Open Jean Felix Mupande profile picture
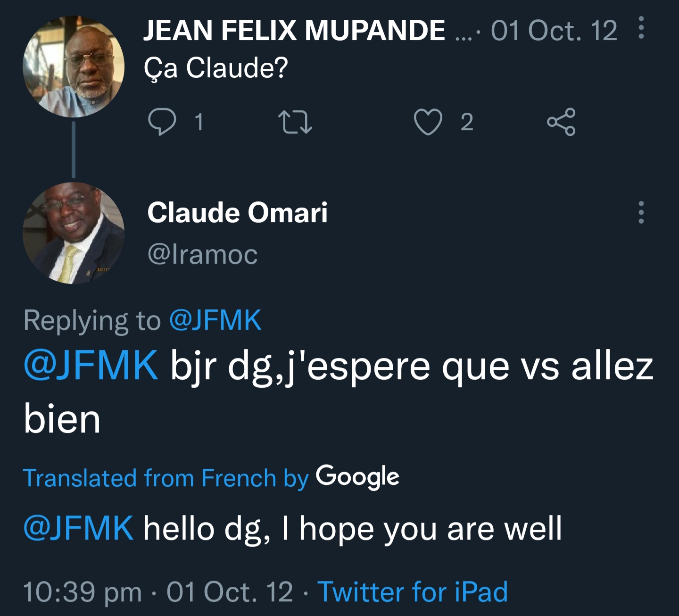Image resolution: width=679 pixels, height=616 pixels. coord(74,67)
